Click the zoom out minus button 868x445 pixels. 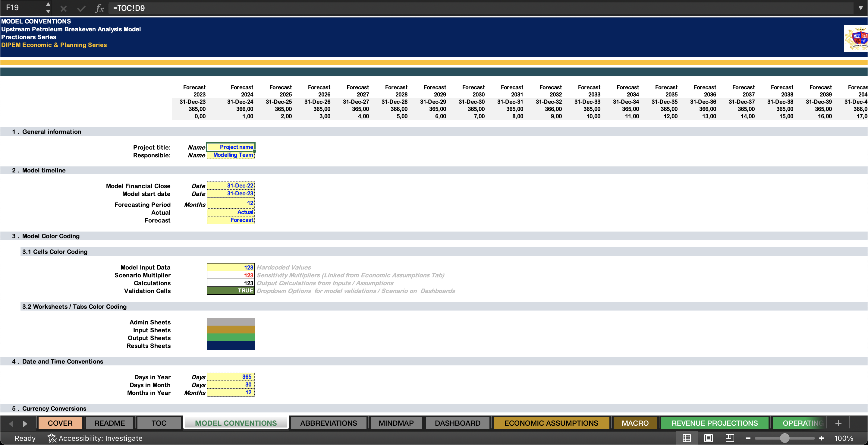click(x=748, y=438)
